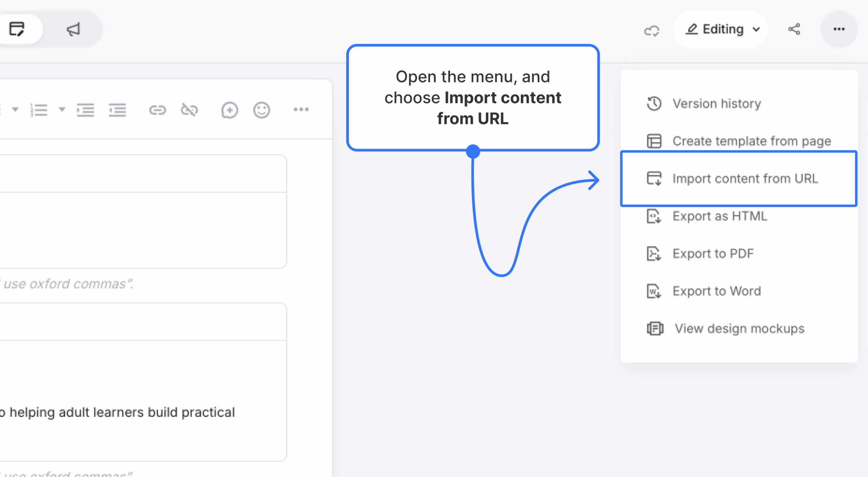Increase indent with the indent icon
This screenshot has height=477, width=868.
(x=85, y=110)
